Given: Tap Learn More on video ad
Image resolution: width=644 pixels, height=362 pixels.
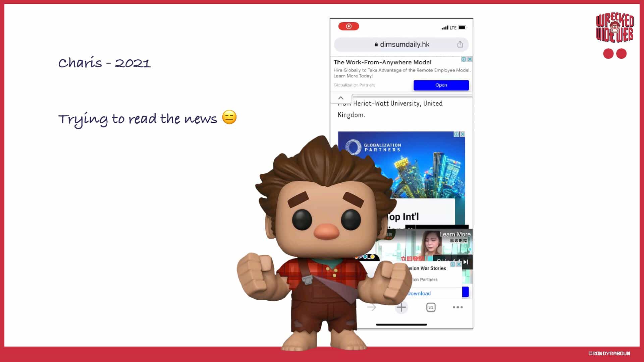Looking at the screenshot, I should [x=455, y=234].
